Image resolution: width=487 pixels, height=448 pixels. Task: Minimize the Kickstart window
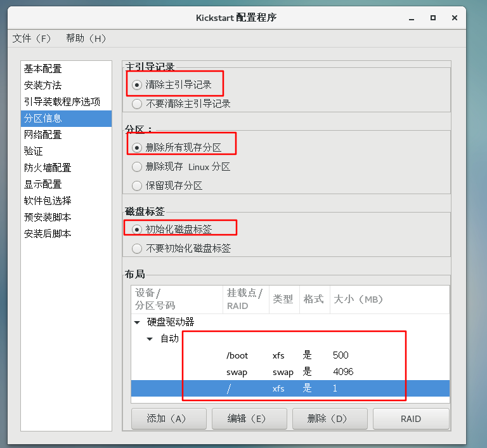(x=412, y=18)
